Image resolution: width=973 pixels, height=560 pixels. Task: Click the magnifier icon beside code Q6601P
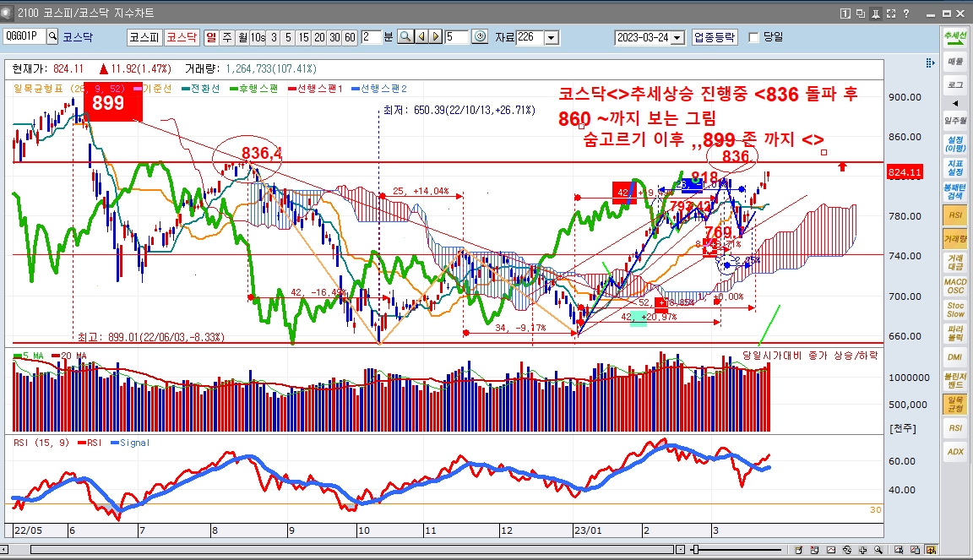click(52, 36)
